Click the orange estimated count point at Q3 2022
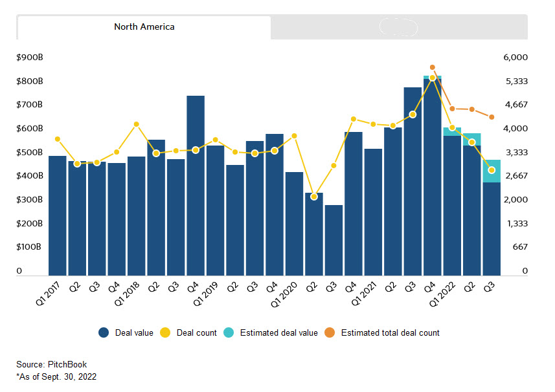The height and width of the screenshot is (392, 555). 492,117
